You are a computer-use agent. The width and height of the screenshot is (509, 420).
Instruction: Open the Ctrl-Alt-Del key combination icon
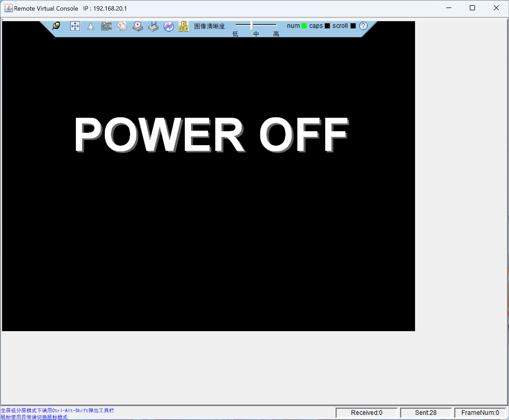184,26
